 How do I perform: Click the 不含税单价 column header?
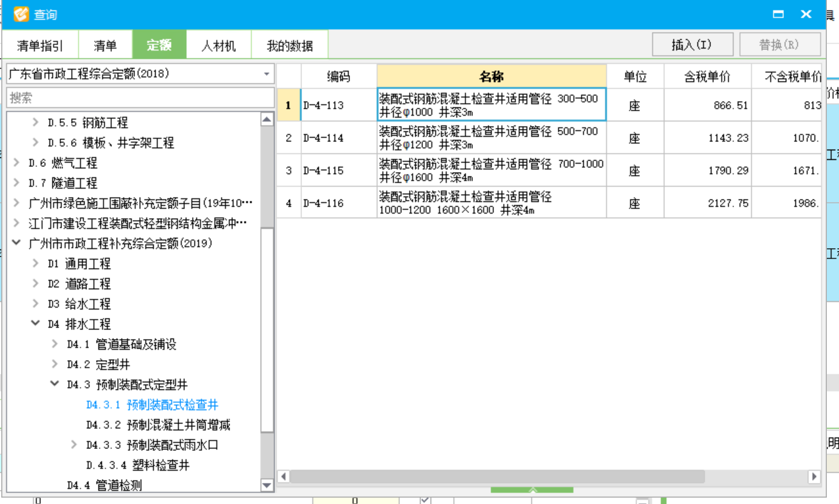(787, 77)
